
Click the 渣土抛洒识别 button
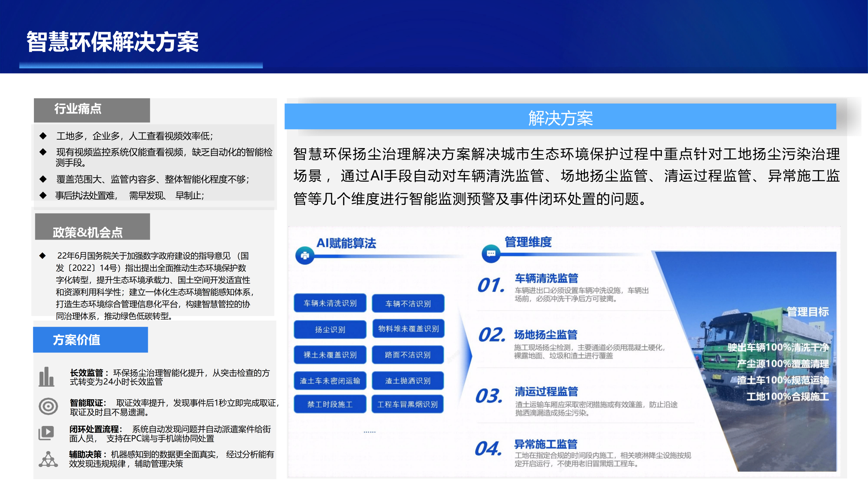(x=408, y=381)
